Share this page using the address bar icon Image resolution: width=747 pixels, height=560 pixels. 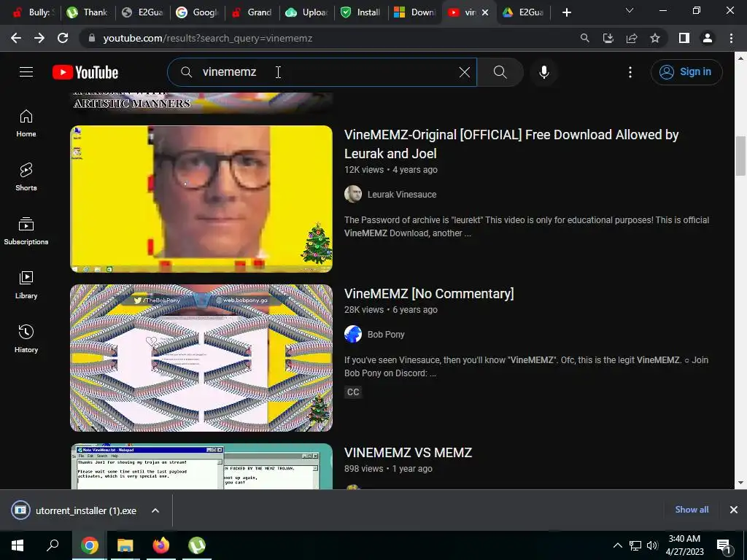[632, 38]
